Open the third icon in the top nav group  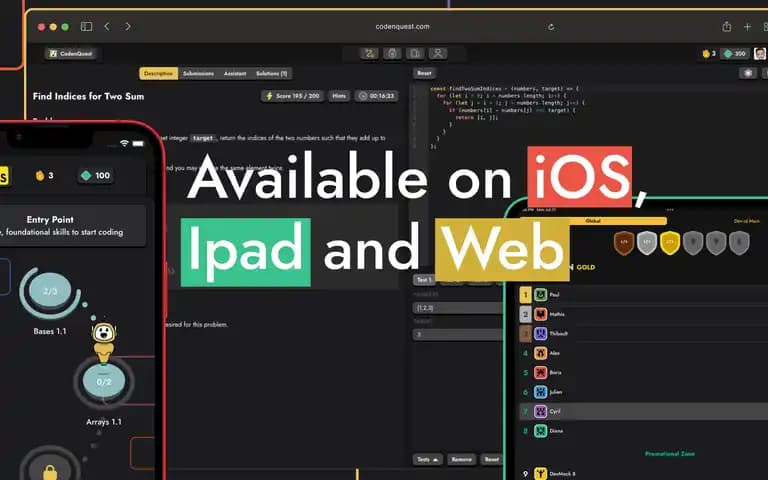tap(415, 53)
